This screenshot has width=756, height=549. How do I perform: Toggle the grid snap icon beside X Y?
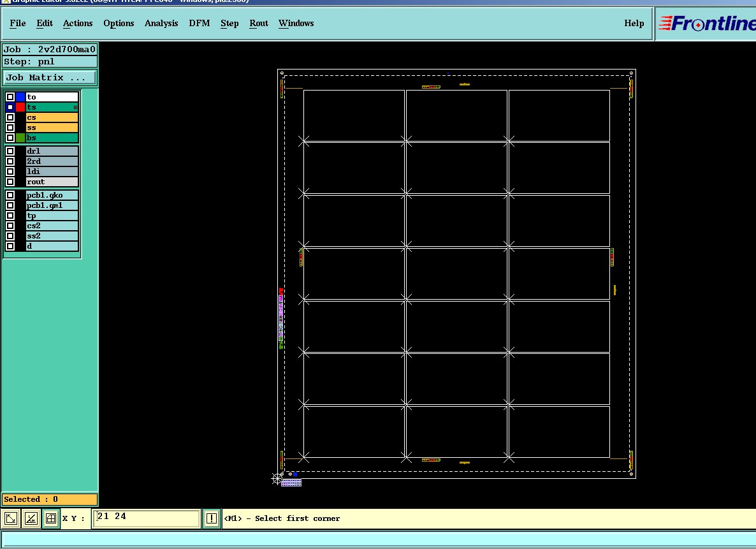click(50, 518)
